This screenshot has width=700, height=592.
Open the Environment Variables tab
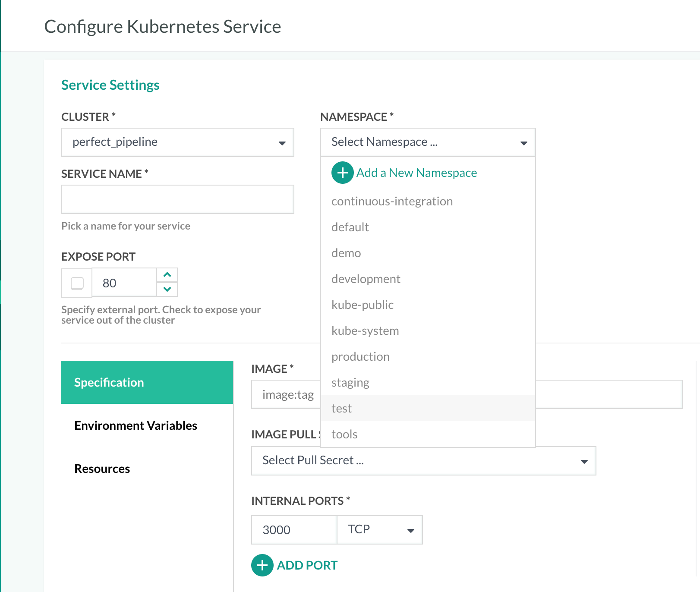coord(136,425)
